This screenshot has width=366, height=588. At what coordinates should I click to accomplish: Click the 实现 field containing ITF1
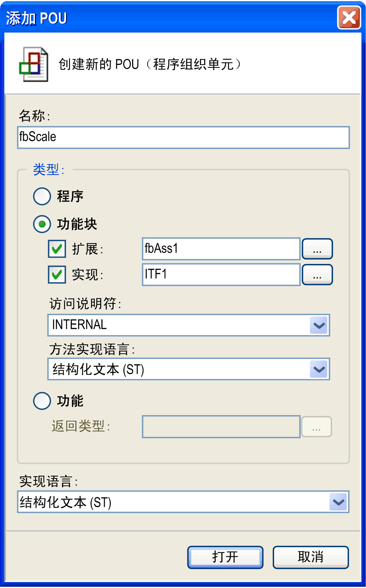click(221, 274)
